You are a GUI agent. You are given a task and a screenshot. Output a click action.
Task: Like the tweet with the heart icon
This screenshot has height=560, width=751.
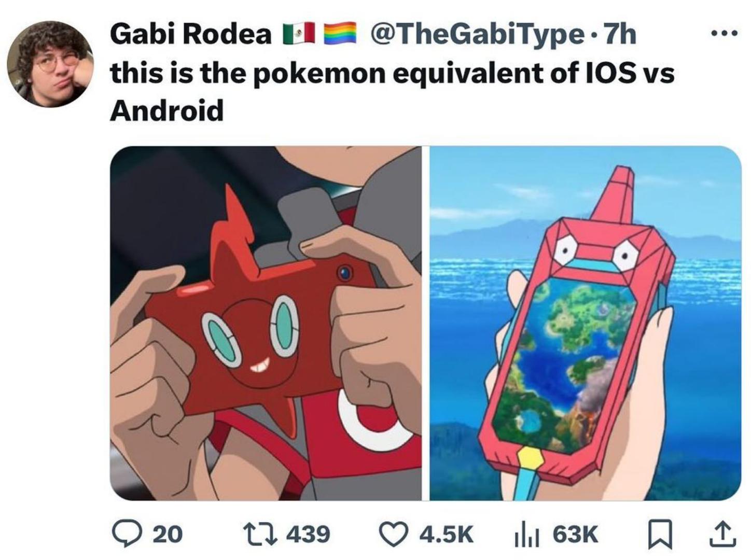click(394, 534)
